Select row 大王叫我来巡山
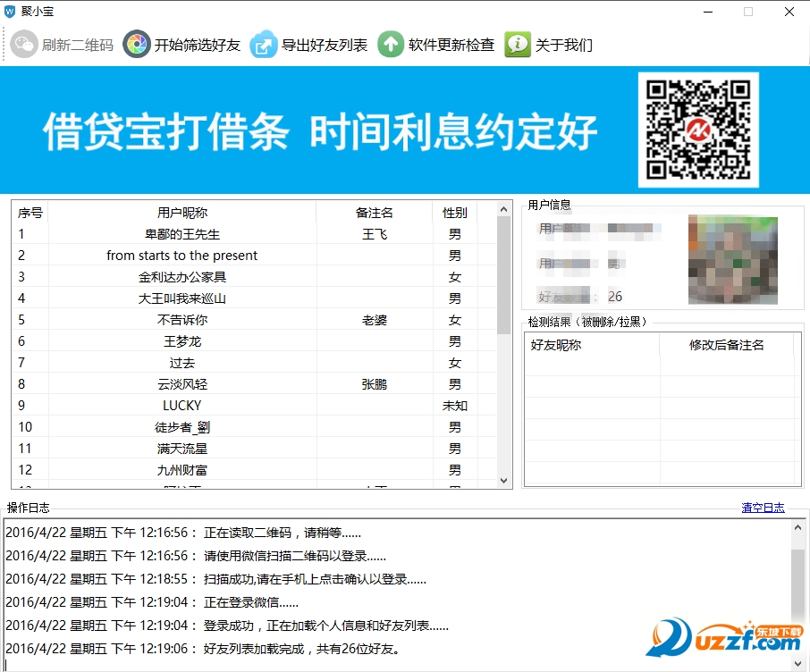Image resolution: width=810 pixels, height=672 pixels. click(254, 298)
